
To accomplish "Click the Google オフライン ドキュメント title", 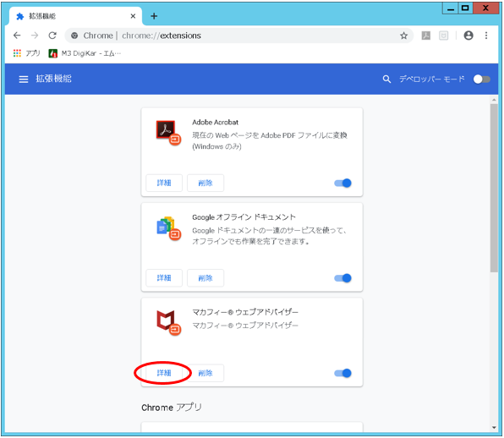I will point(244,217).
